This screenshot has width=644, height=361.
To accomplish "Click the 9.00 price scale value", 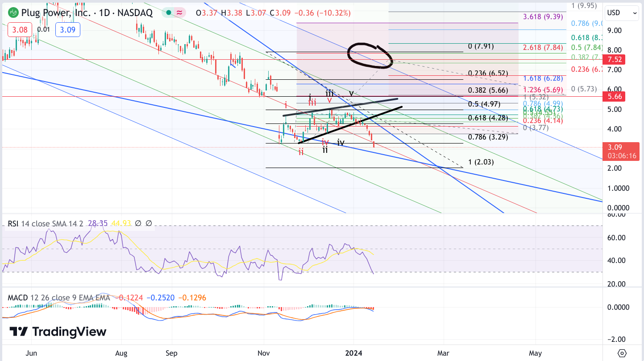I will tap(615, 30).
